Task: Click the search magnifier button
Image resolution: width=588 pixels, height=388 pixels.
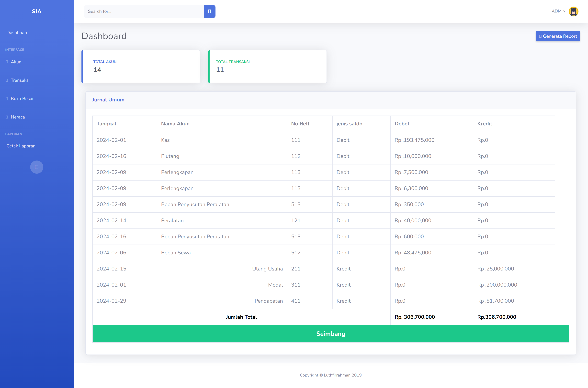Action: [x=209, y=11]
